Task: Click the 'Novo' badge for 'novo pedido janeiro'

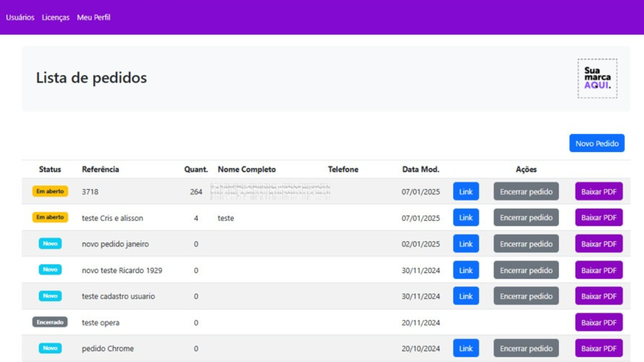Action: [50, 244]
